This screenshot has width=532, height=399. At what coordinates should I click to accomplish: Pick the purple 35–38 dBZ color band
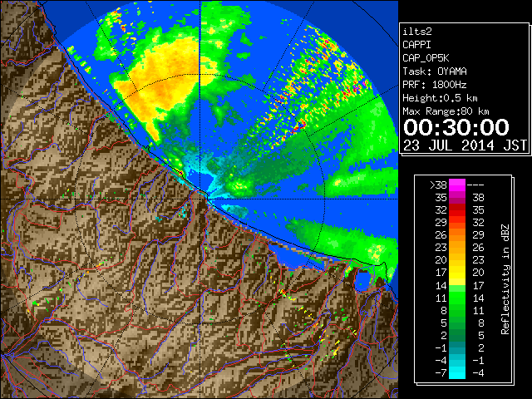(457, 198)
